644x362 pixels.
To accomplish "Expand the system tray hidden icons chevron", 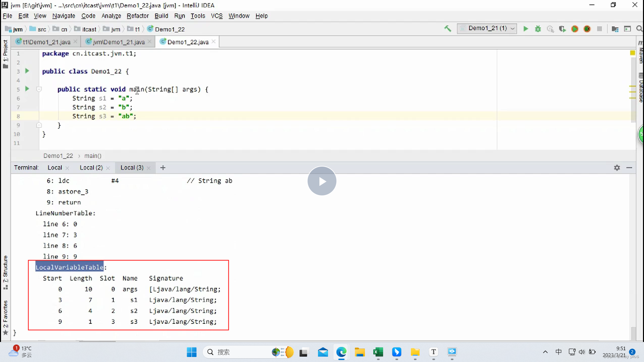I will (x=545, y=352).
